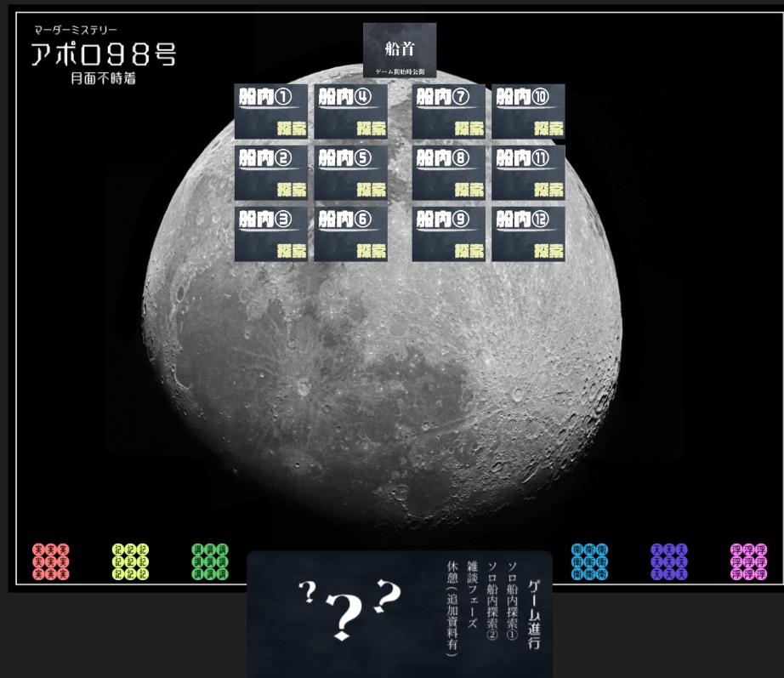Open the 船内① search card

[271, 111]
